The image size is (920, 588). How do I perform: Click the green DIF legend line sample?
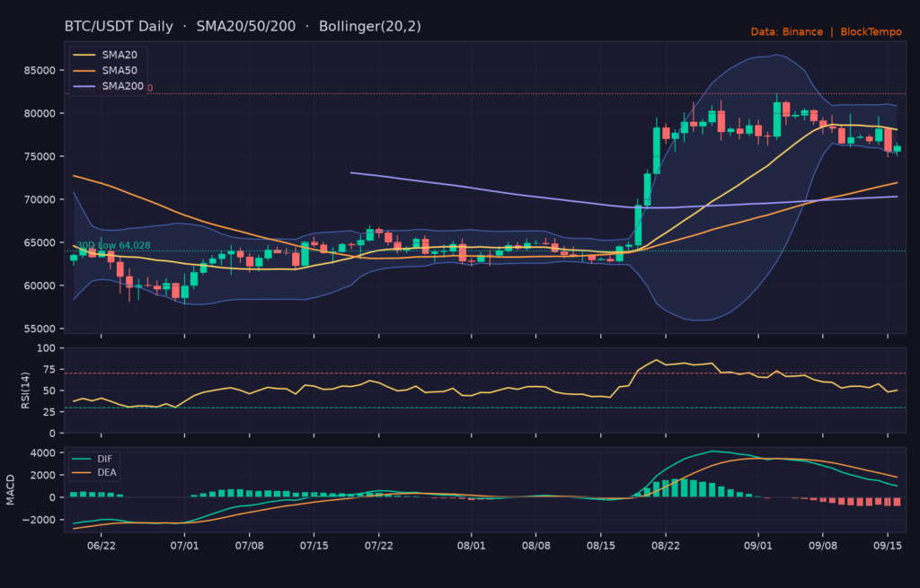82,459
